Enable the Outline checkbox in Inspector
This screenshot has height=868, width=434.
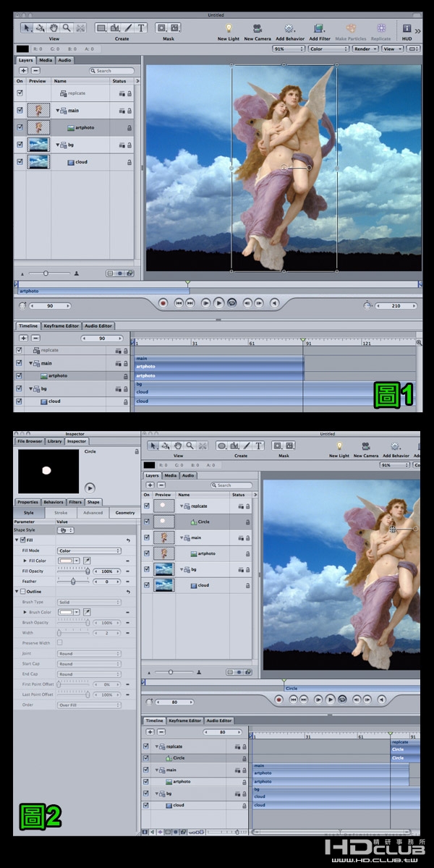[x=22, y=592]
